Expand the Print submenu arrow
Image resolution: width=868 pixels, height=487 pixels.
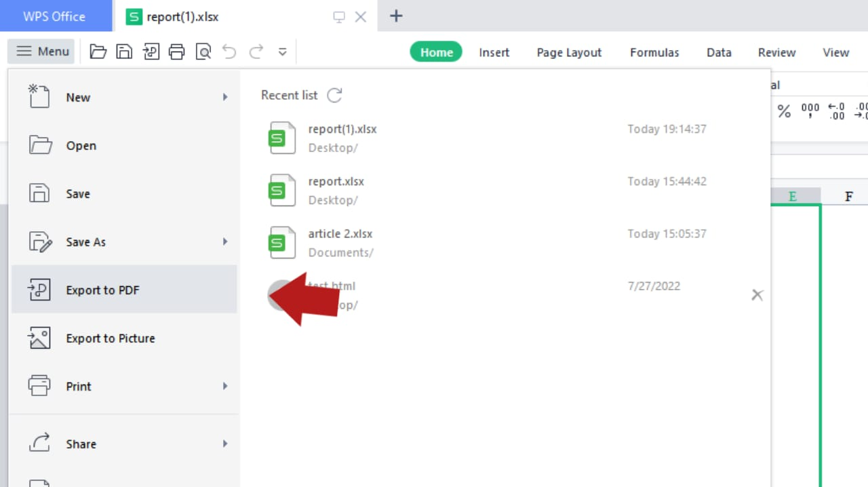pyautogui.click(x=225, y=386)
